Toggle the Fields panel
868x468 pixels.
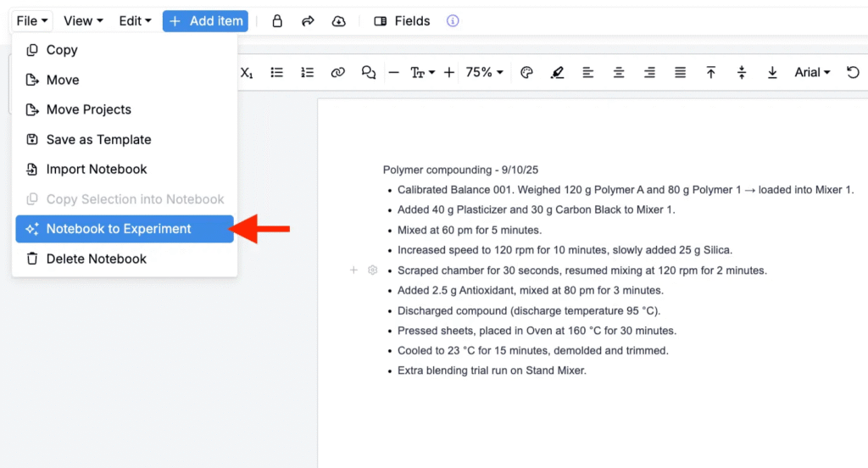402,21
